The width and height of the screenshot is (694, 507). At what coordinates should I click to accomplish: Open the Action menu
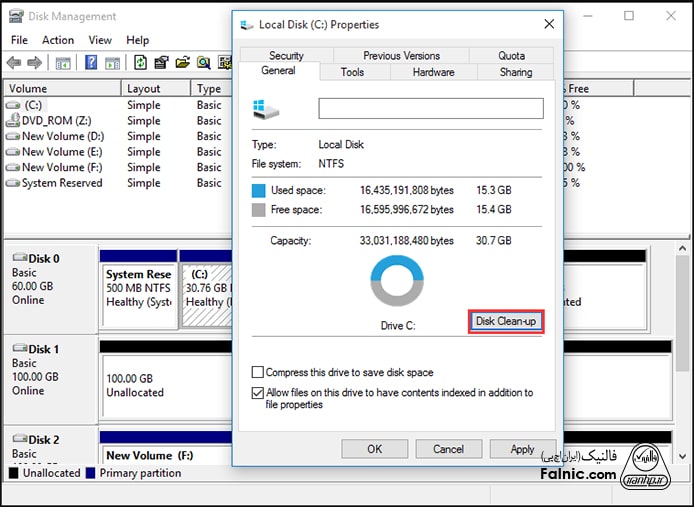(58, 40)
